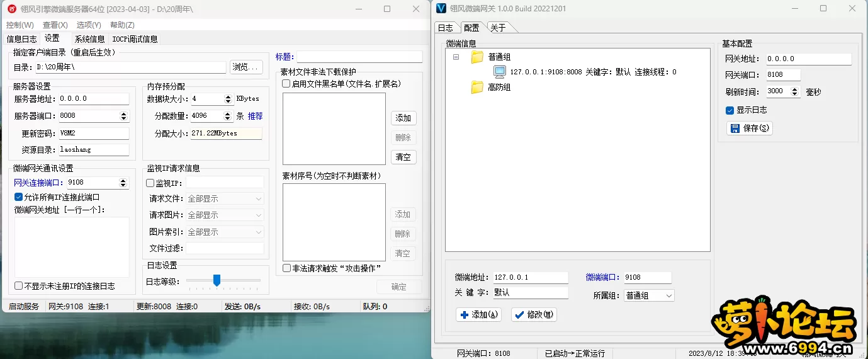Click 分配大小 value 271.22MBytes
The width and height of the screenshot is (868, 359).
(226, 133)
